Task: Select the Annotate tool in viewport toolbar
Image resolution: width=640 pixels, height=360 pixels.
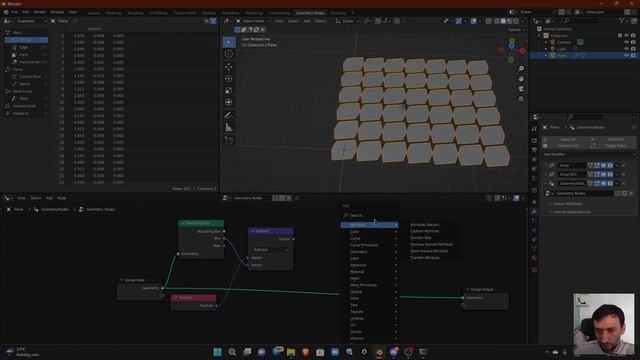Action: pyautogui.click(x=229, y=116)
